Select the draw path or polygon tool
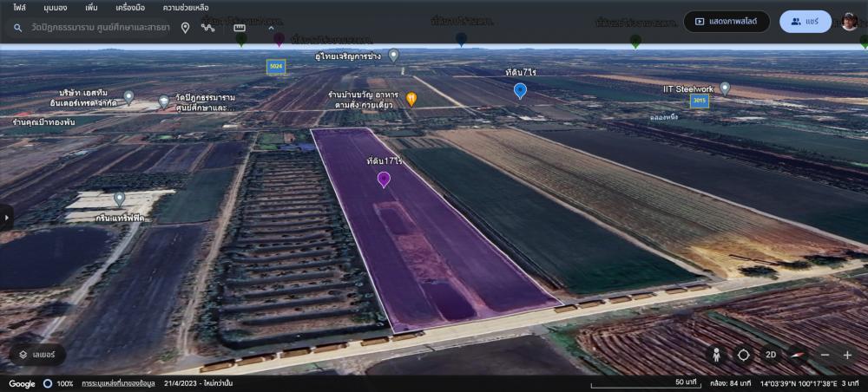868x392 pixels. tap(208, 28)
